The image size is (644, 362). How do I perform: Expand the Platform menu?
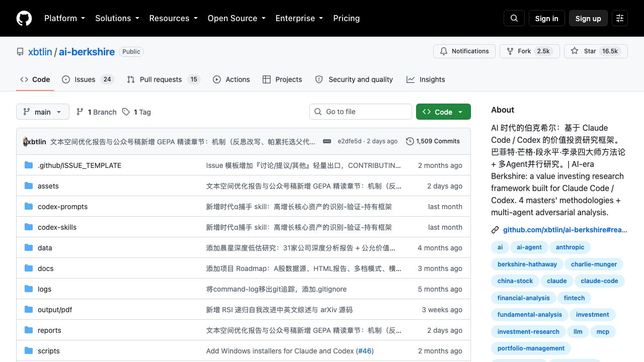pos(64,18)
